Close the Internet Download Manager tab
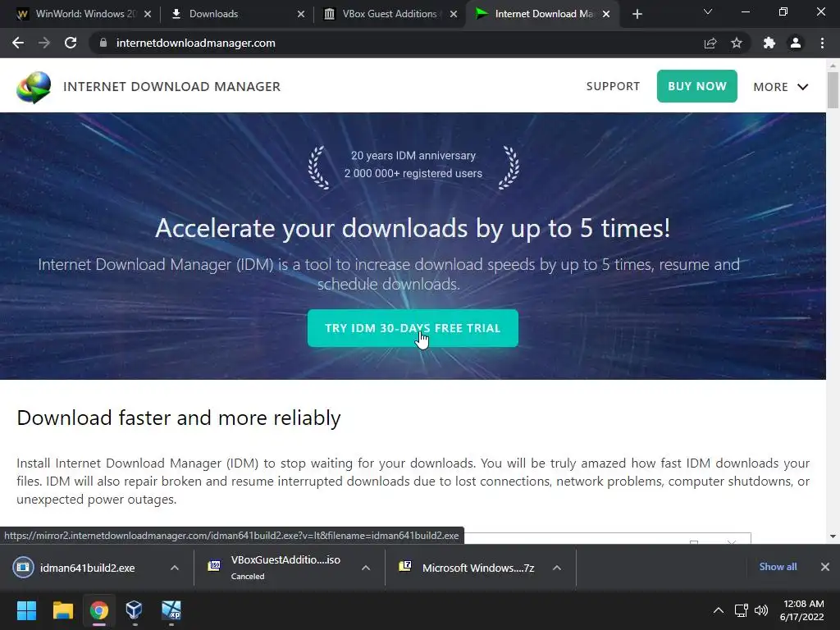The width and height of the screenshot is (840, 630). (606, 14)
